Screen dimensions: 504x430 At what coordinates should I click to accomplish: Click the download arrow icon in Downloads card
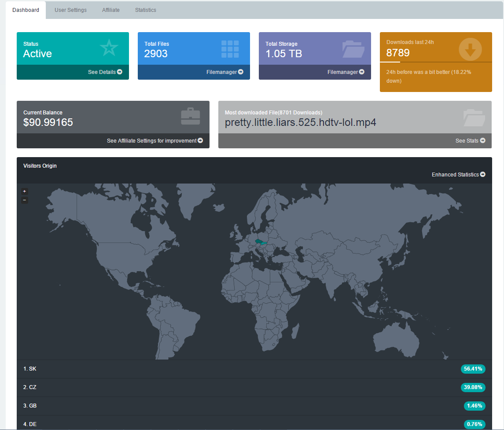click(470, 49)
